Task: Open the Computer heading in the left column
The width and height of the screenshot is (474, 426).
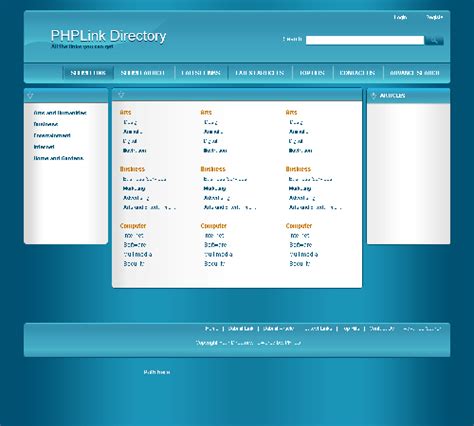Action: (x=133, y=226)
